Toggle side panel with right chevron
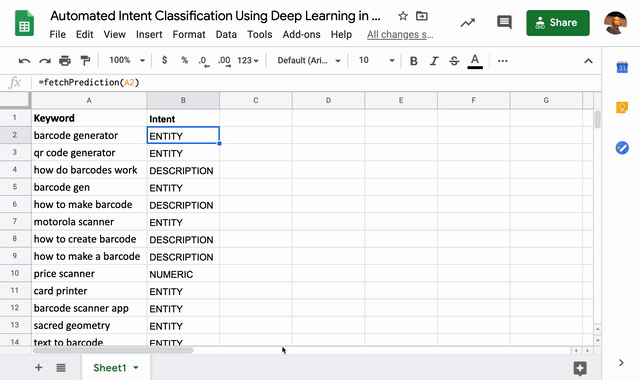 click(x=621, y=362)
